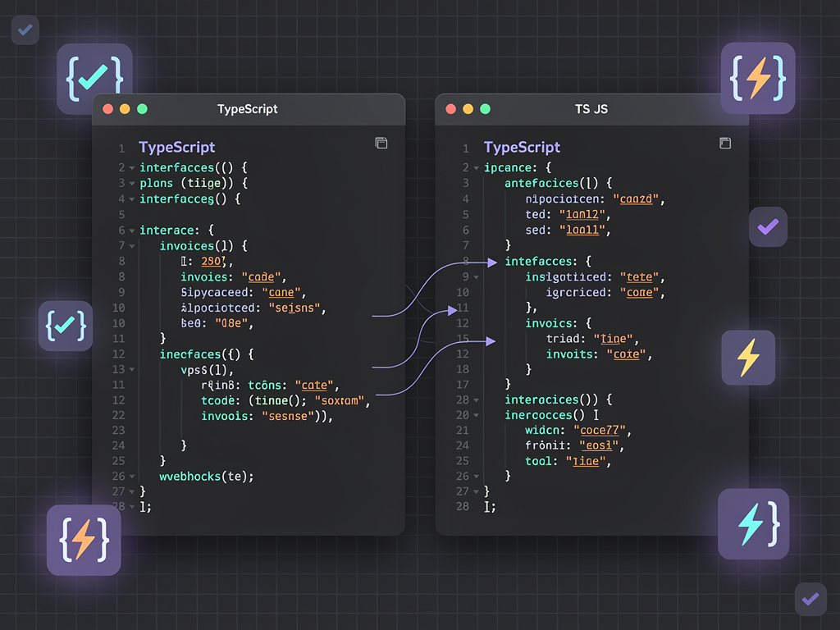
Task: Collapse fold arrow at line 6 'interace:'
Action: point(132,231)
